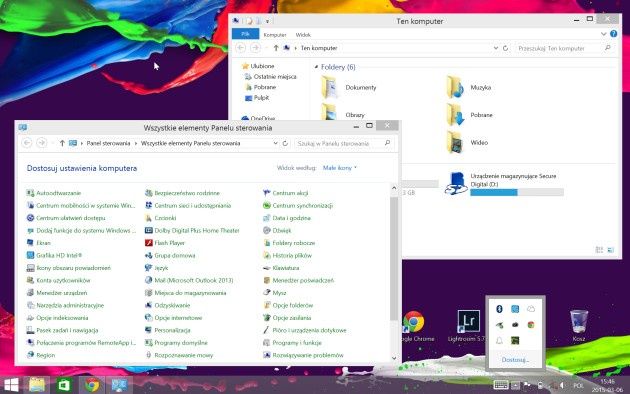Click Bluetooth icon in tray popup
This screenshot has width=630, height=394.
tap(499, 309)
